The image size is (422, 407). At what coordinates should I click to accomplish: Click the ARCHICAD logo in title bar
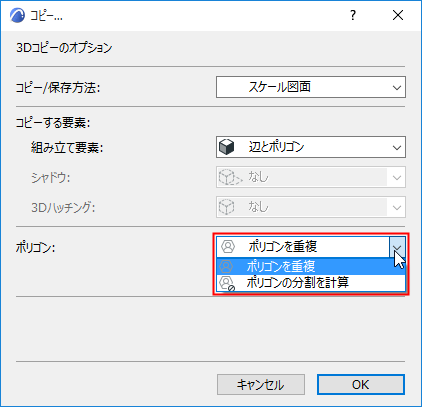click(x=17, y=16)
